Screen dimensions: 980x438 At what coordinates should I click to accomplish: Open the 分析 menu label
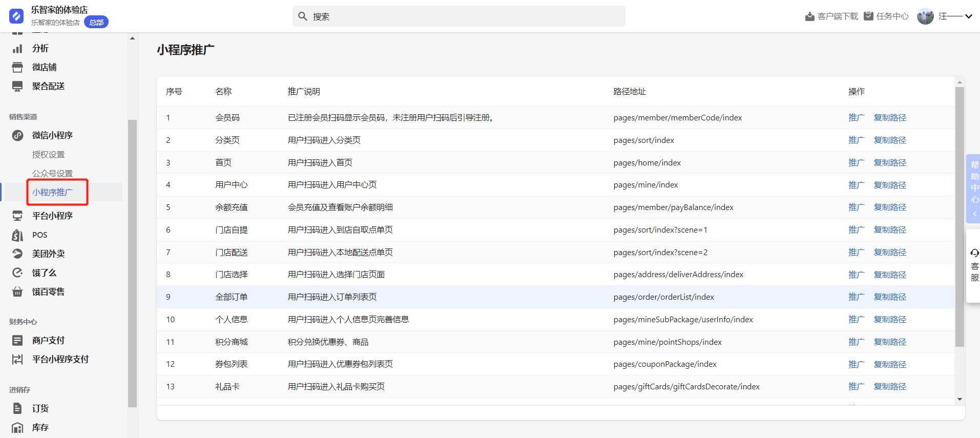[x=40, y=49]
